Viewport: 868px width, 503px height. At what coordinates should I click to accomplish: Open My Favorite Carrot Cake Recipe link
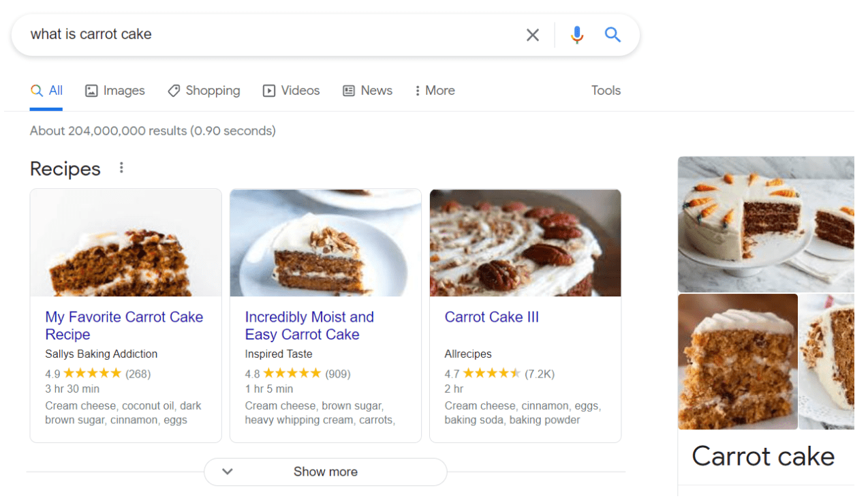[x=124, y=326]
